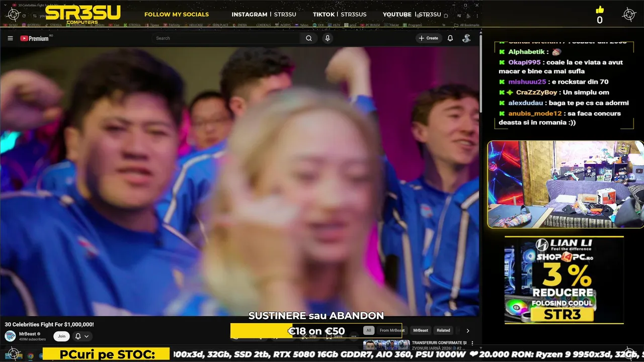This screenshot has height=362, width=644.
Task: Click chat username alexdudau
Action: click(x=525, y=103)
